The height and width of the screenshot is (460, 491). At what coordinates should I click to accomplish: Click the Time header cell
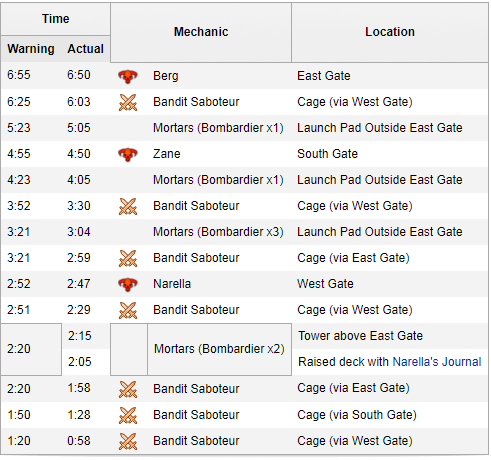(55, 19)
